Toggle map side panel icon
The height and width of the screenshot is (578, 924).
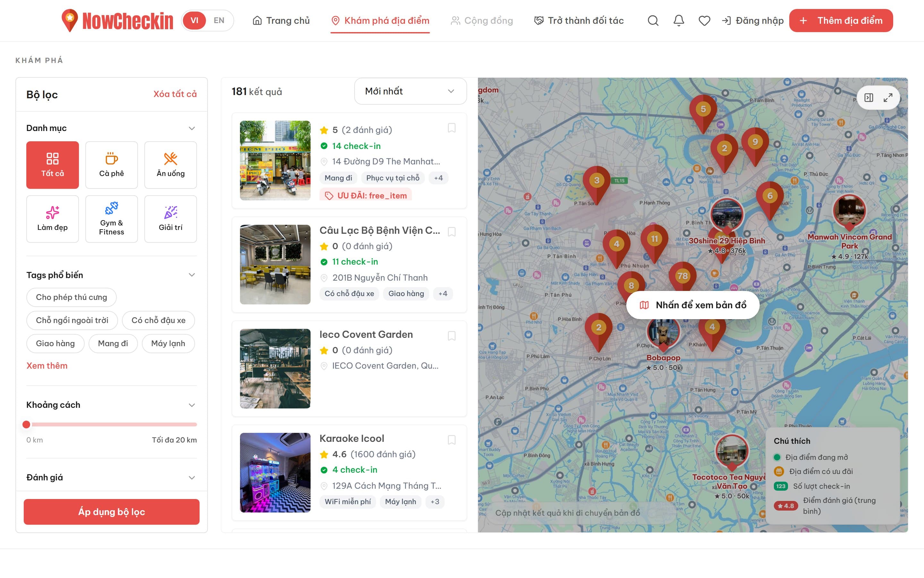coord(868,98)
